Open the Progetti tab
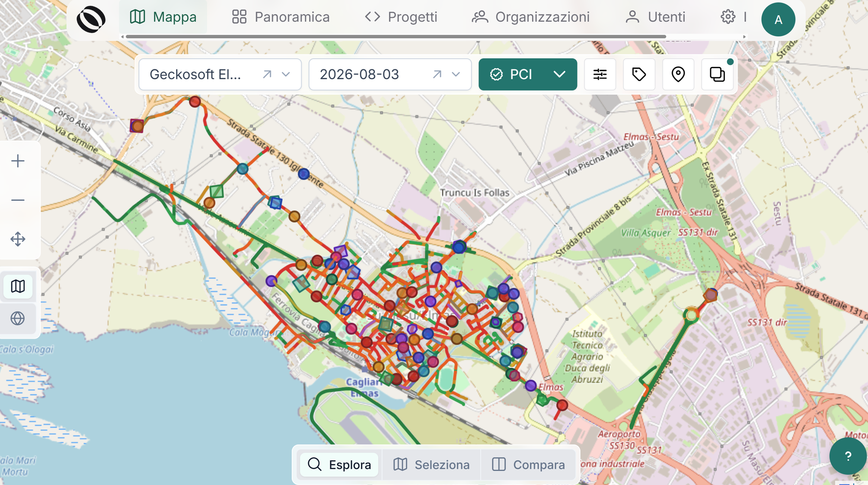The width and height of the screenshot is (868, 485). pyautogui.click(x=401, y=17)
